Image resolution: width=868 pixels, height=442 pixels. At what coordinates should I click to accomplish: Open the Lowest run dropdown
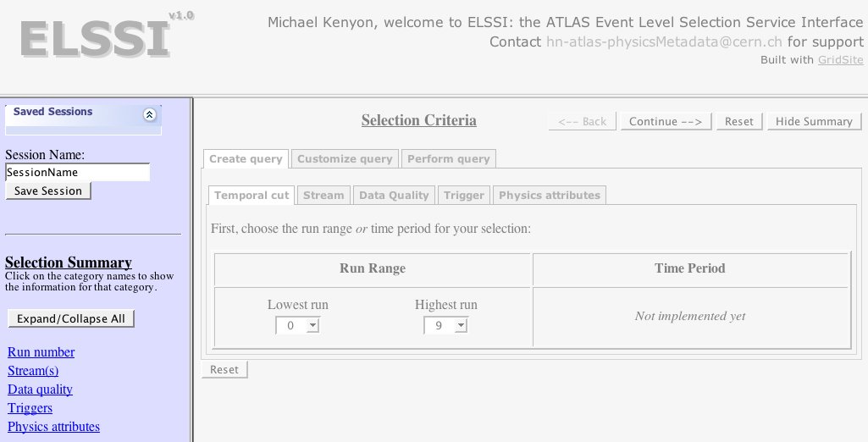pyautogui.click(x=297, y=325)
